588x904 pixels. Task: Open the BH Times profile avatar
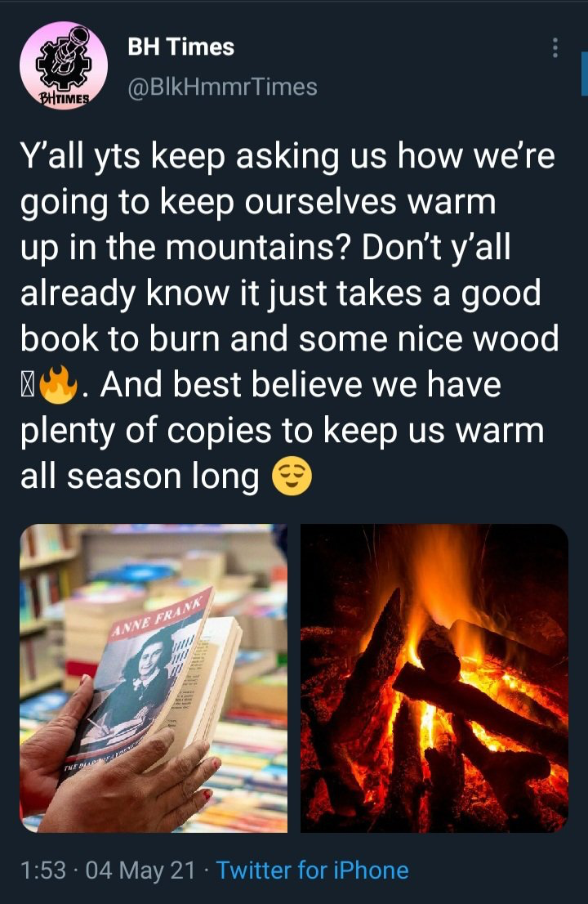click(x=64, y=65)
